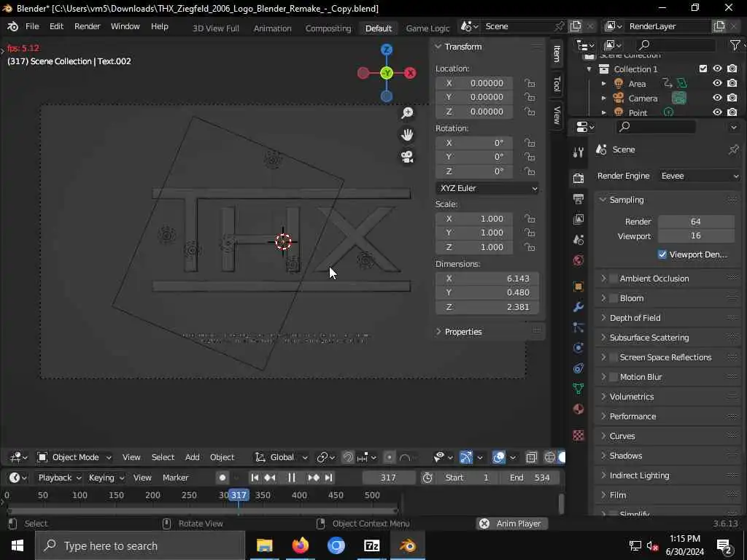Viewport: 747px width, 560px height.
Task: Open the Object Data green icon tab
Action: point(578,389)
